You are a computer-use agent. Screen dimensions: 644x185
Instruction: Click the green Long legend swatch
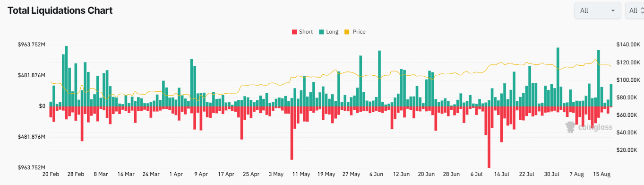321,32
